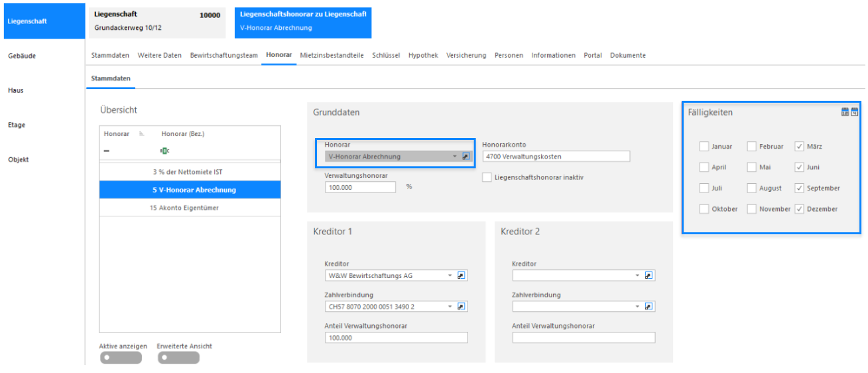Open Kreditor 1 Zahlverbindung link icon

(462, 307)
